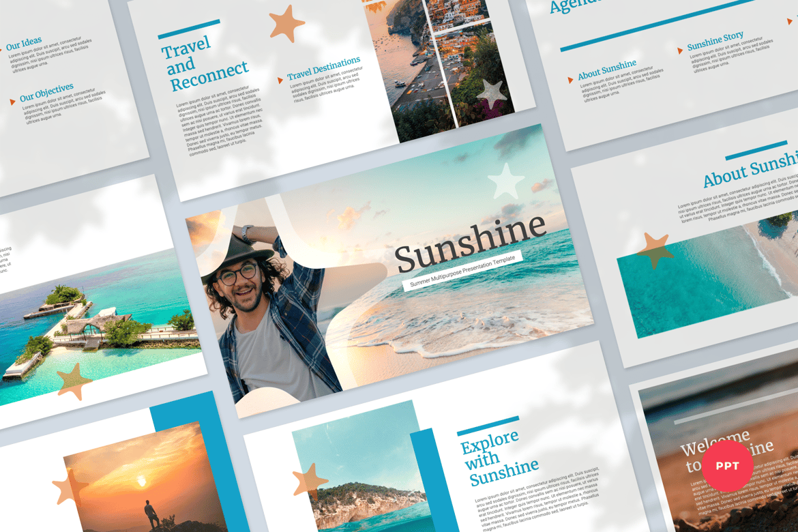
Task: Select the "Explore with Sunshine" heading
Action: [499, 458]
